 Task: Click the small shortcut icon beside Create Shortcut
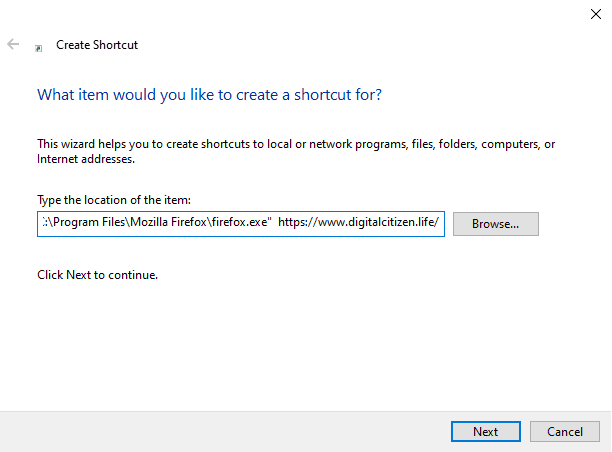point(39,47)
